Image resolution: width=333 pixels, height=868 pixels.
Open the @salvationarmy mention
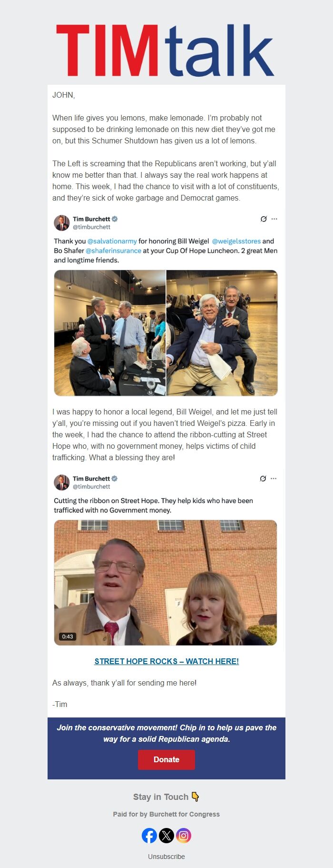click(112, 241)
